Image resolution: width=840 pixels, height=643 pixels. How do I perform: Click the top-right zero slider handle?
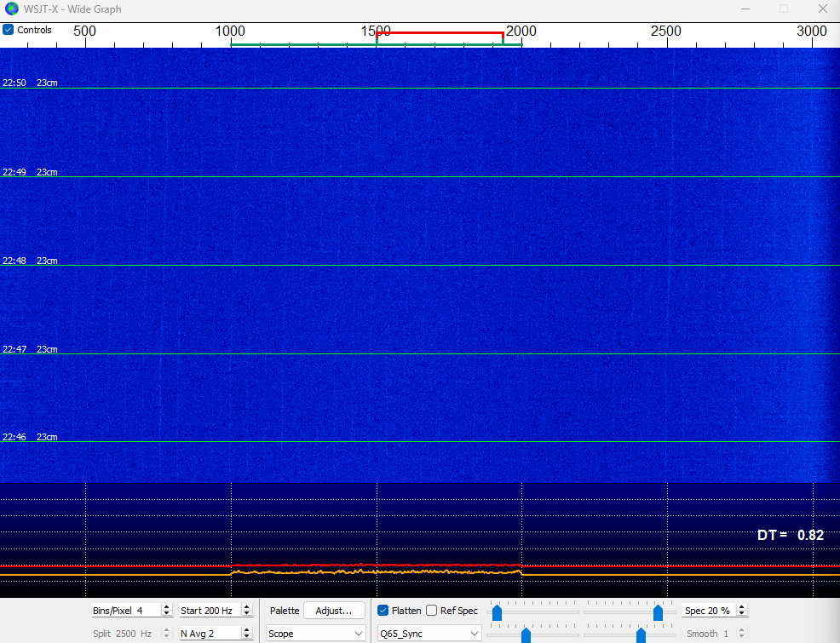(x=658, y=611)
